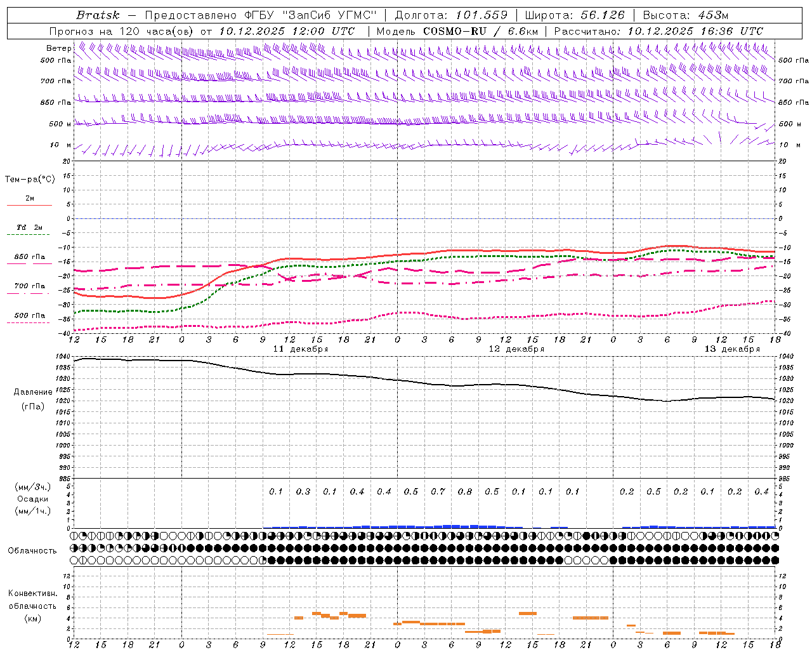Click the "700 гПа" temperature legend entry
The height and width of the screenshot is (650, 812).
(x=29, y=286)
